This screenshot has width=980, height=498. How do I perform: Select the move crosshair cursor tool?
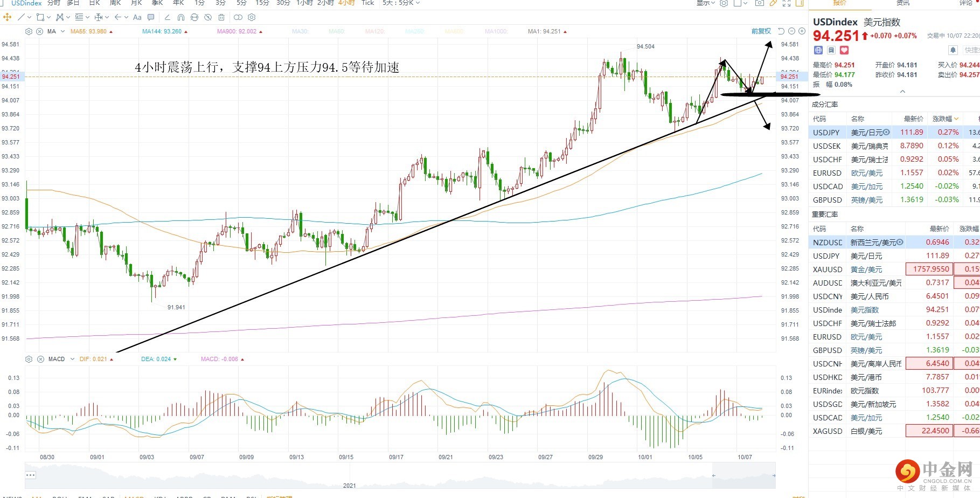pos(8,17)
